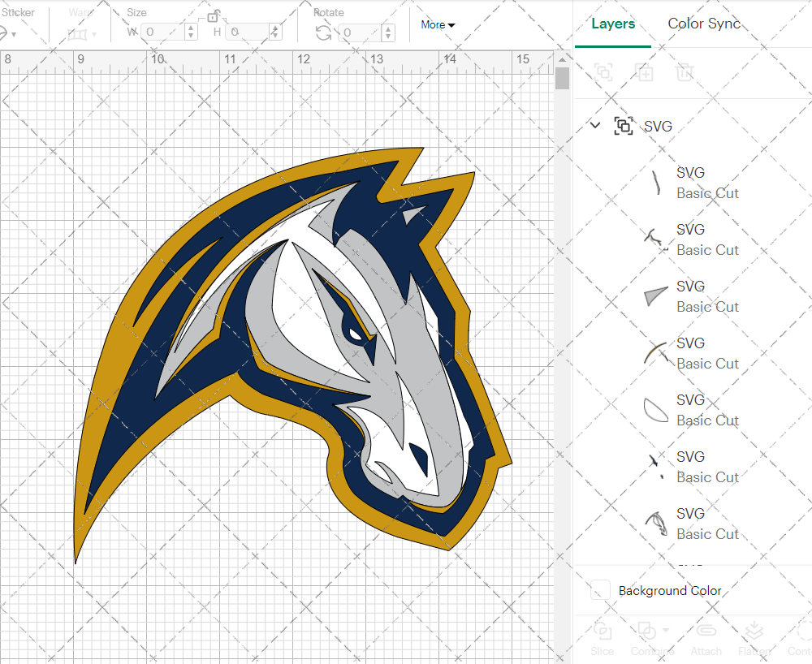Click the first SVG Basic Cut layer
812x664 pixels.
707,182
